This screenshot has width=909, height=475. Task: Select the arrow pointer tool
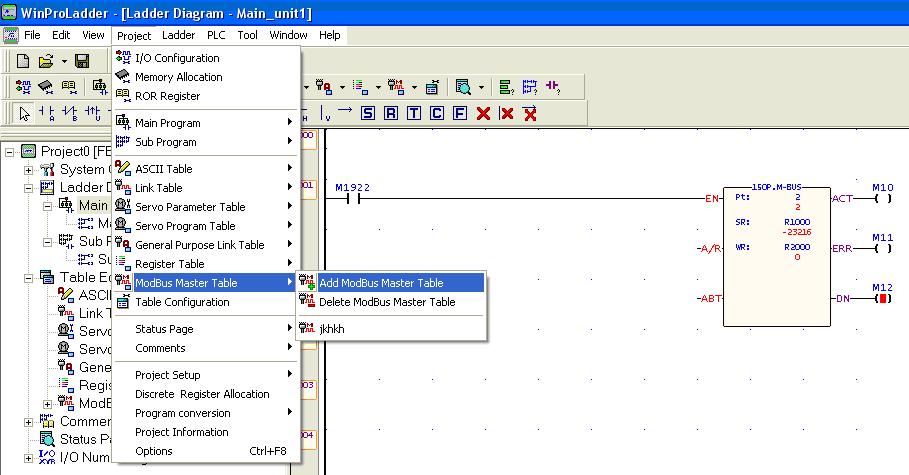coord(24,113)
